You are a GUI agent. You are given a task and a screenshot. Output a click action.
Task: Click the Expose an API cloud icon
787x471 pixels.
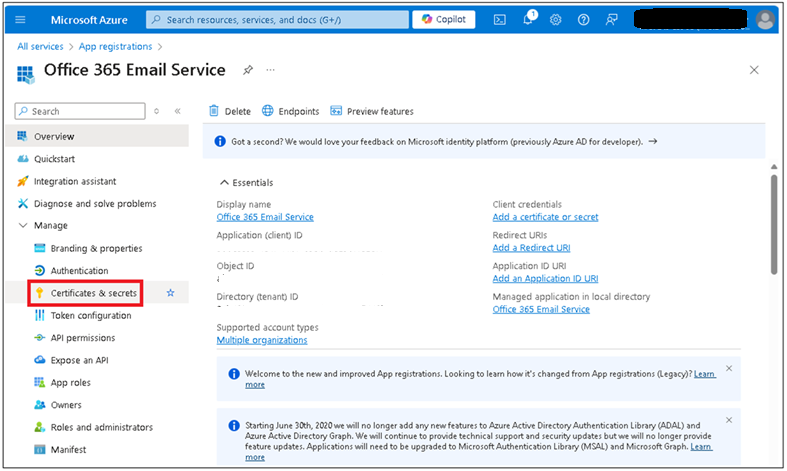coord(40,360)
